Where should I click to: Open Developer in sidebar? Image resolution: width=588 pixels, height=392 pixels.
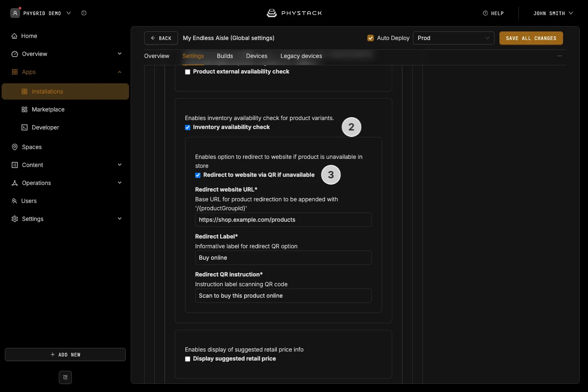pos(65,127)
